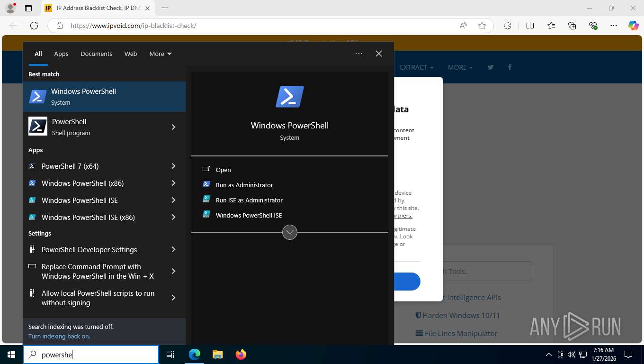Show hidden system tray icons
The image size is (644, 364).
(x=549, y=355)
